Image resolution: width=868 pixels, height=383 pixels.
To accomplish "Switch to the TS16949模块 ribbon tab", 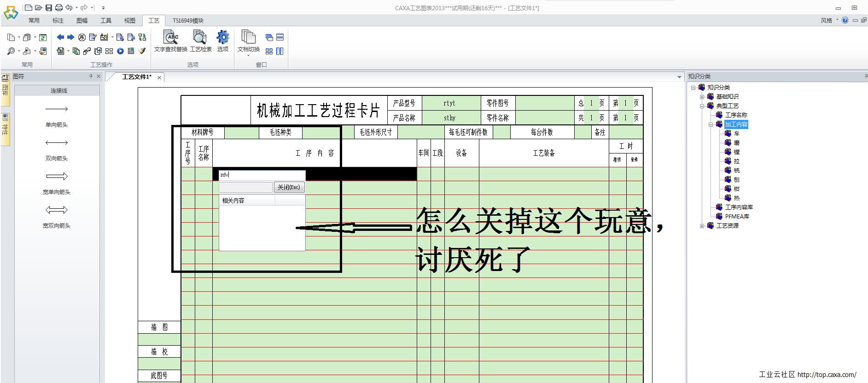I will (x=188, y=20).
